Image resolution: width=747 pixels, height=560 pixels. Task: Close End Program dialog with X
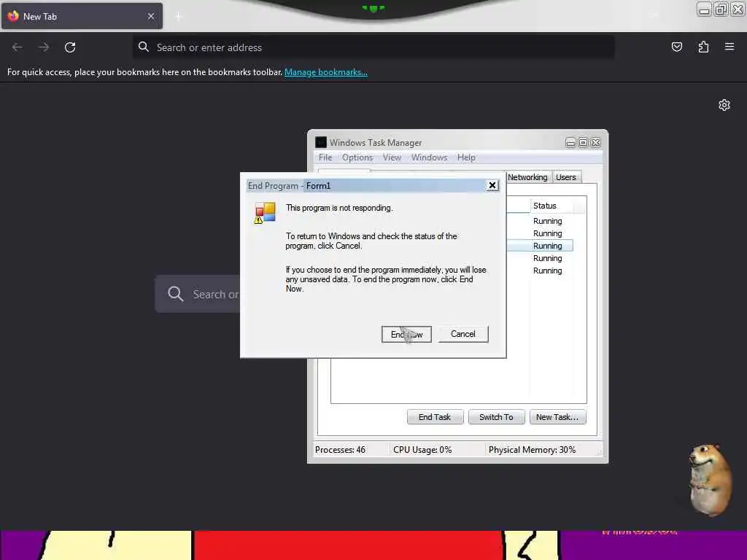click(492, 185)
